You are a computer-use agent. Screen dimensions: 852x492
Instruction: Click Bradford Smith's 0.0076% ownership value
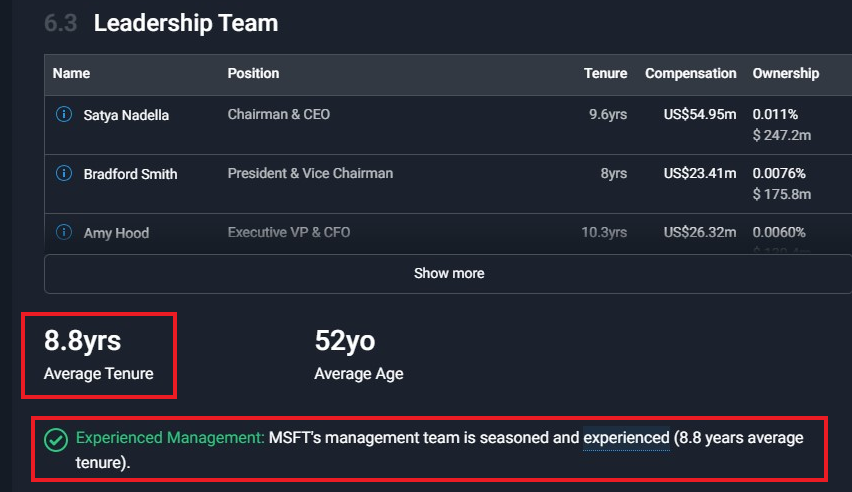(x=779, y=173)
